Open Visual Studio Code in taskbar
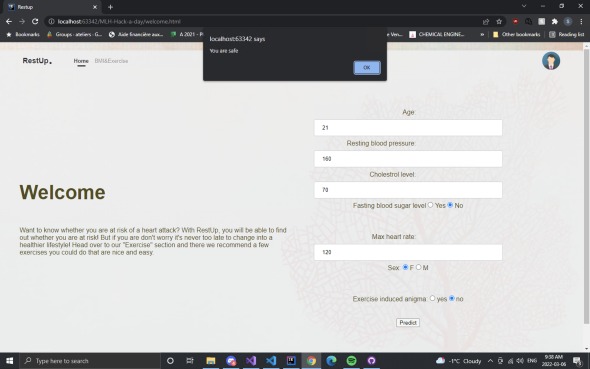 pos(271,361)
